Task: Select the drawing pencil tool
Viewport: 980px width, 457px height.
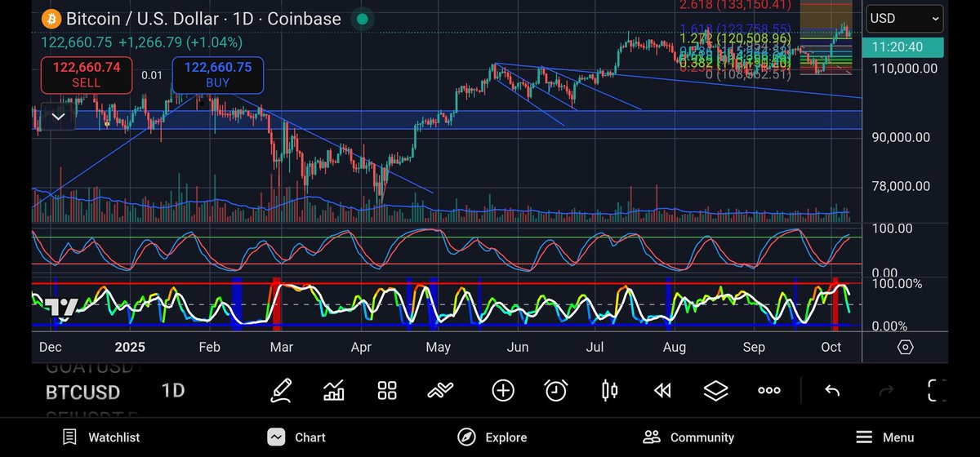Action: (x=281, y=390)
